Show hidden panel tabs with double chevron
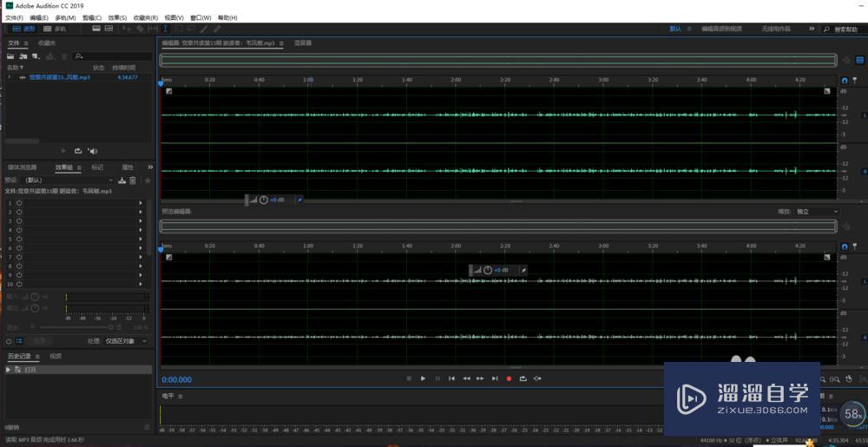The image size is (868, 447). click(x=150, y=167)
